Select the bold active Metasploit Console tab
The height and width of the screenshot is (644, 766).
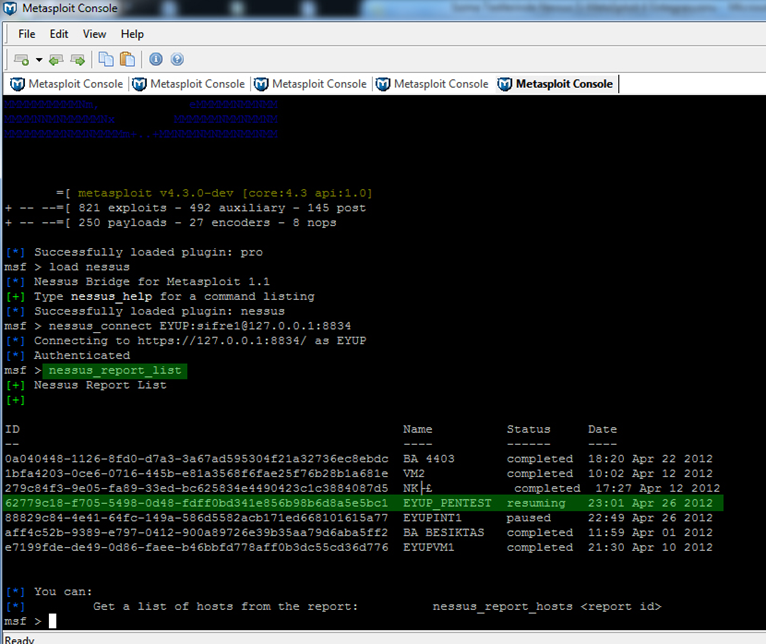[556, 84]
